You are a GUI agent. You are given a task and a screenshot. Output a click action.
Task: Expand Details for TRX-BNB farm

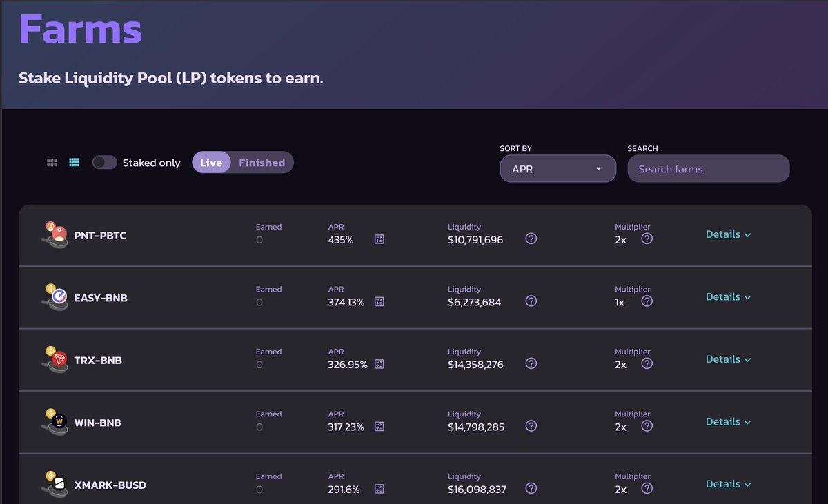(728, 359)
